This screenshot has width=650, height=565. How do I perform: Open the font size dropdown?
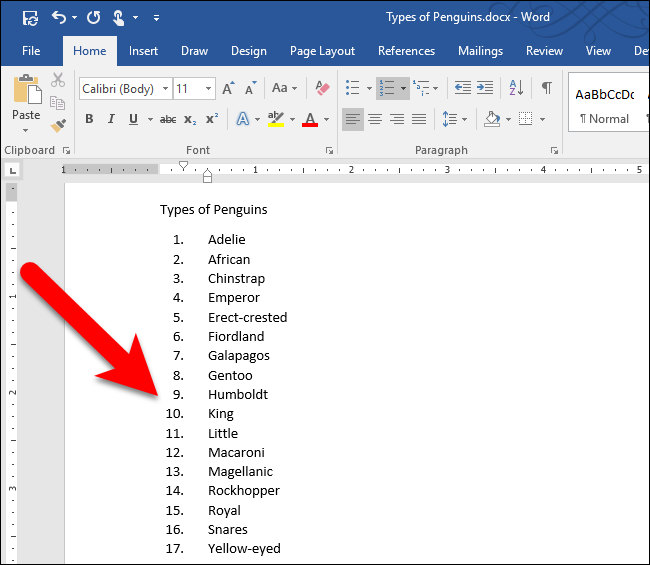207,89
